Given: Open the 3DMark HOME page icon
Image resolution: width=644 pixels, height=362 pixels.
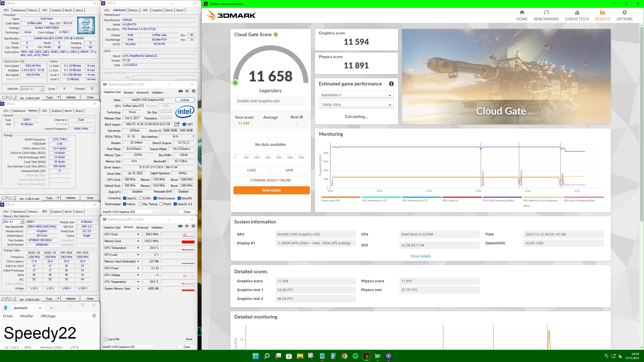Looking at the screenshot, I should [x=522, y=12].
